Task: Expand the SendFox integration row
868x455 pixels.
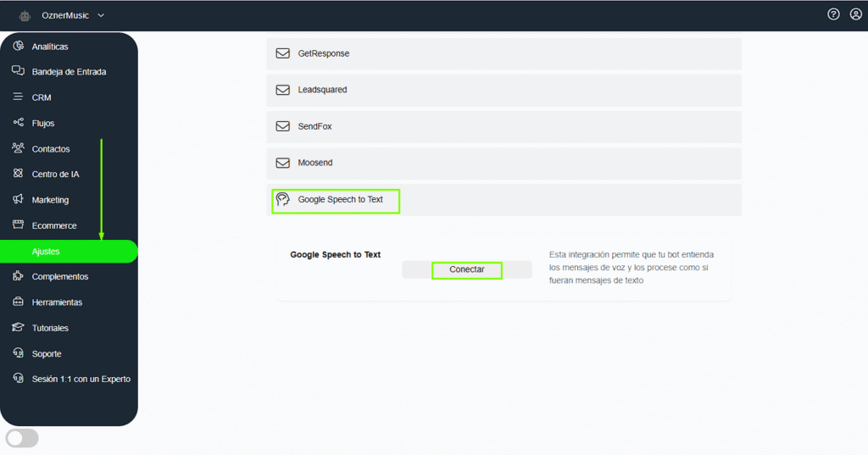Action: [504, 127]
